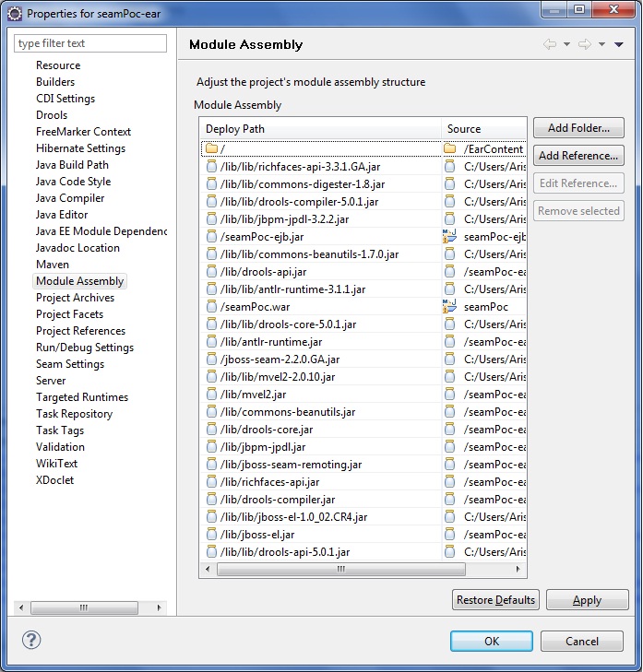Select XDoclet in the sidebar
The image size is (643, 672).
pos(54,480)
